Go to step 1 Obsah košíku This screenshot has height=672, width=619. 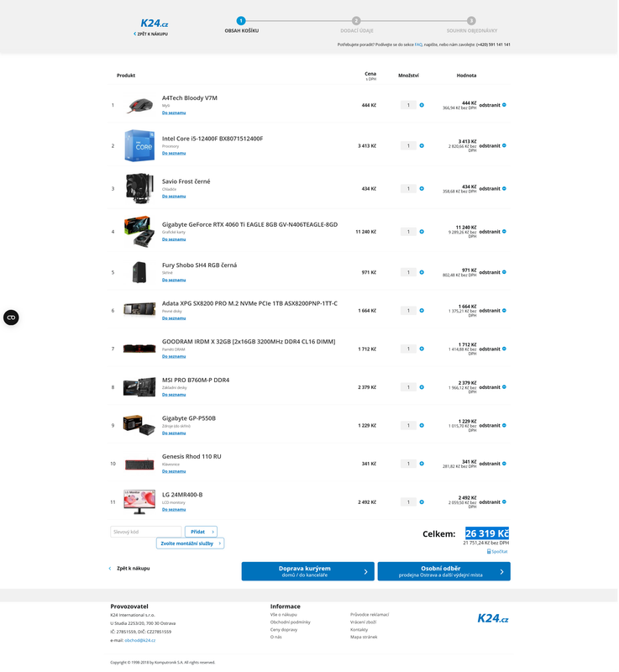pyautogui.click(x=242, y=25)
